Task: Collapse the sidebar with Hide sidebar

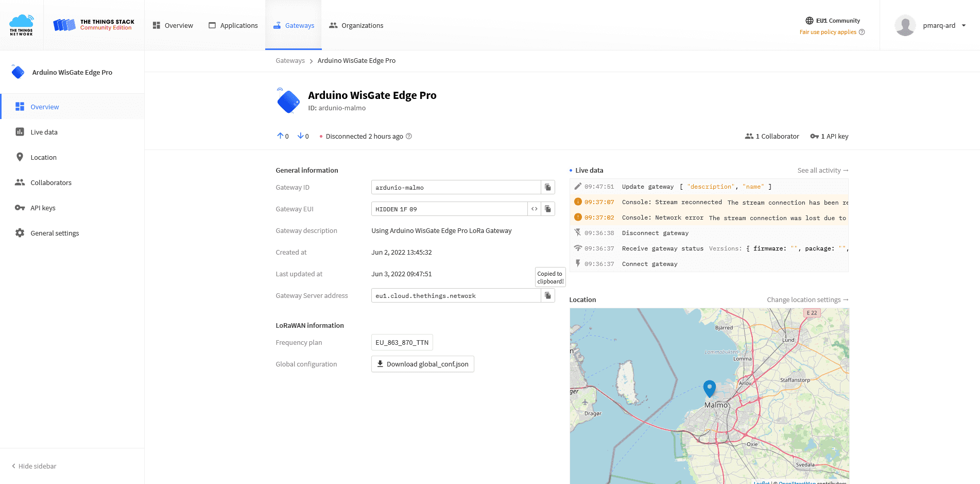Action: [x=34, y=466]
